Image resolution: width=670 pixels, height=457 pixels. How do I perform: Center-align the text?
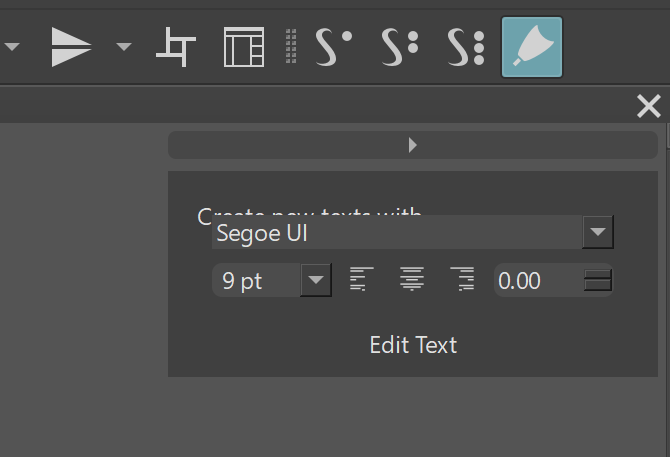(411, 281)
